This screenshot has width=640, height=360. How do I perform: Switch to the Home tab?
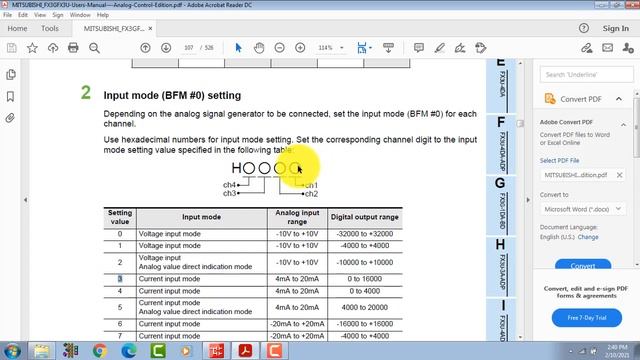click(x=17, y=28)
